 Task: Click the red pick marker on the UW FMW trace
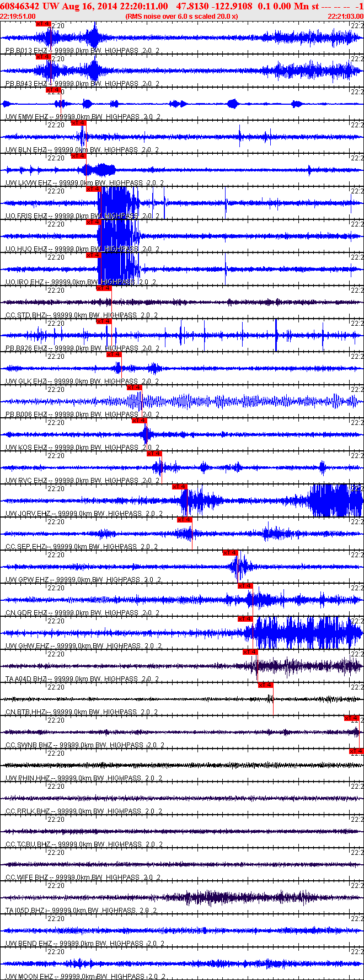[x=53, y=90]
